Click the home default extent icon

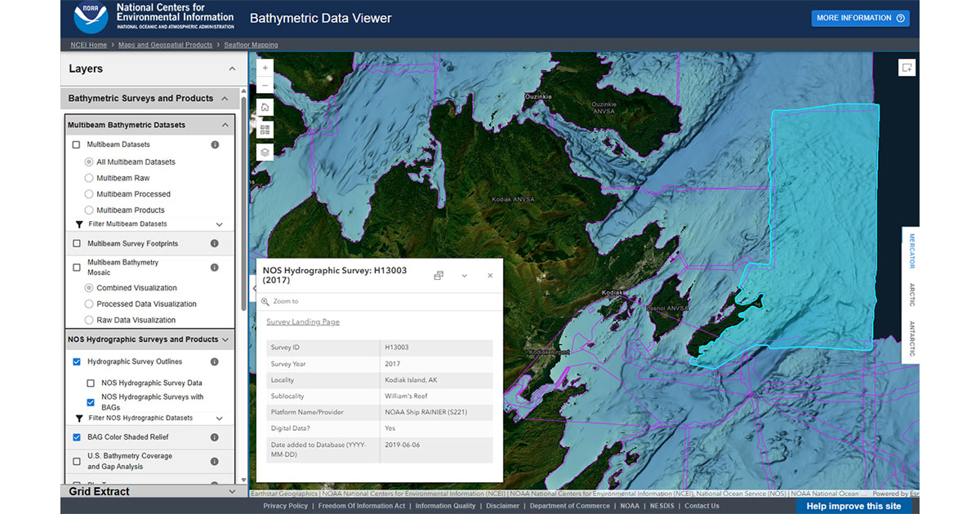pyautogui.click(x=264, y=107)
